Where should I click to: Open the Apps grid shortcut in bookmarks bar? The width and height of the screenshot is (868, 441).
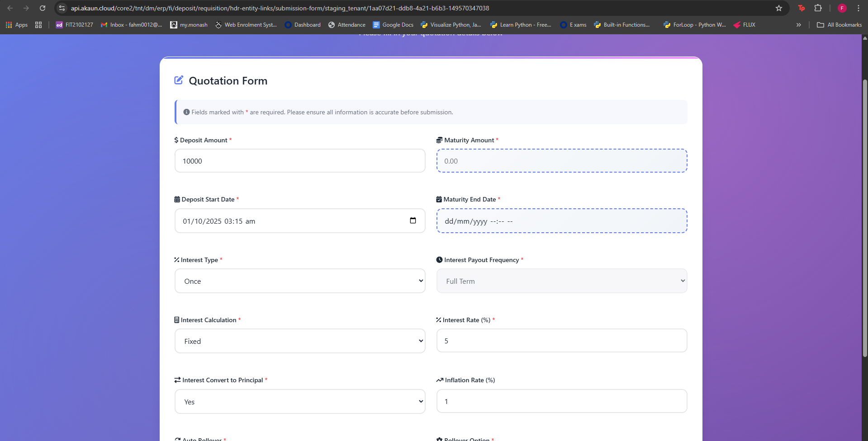pyautogui.click(x=17, y=25)
